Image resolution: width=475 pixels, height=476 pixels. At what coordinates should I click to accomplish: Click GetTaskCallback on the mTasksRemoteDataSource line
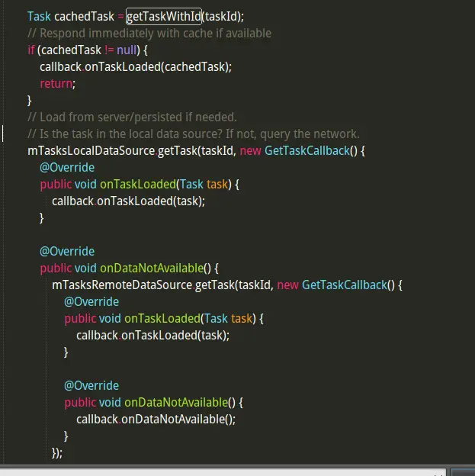tap(345, 285)
